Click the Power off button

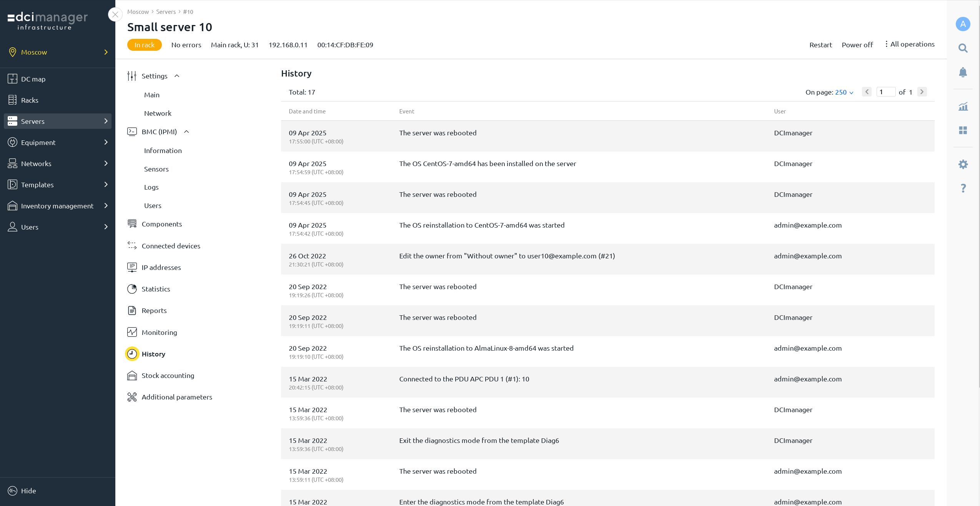pos(857,45)
